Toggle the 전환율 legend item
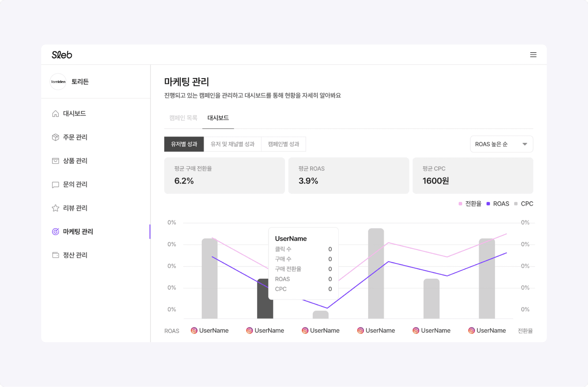 (x=470, y=204)
